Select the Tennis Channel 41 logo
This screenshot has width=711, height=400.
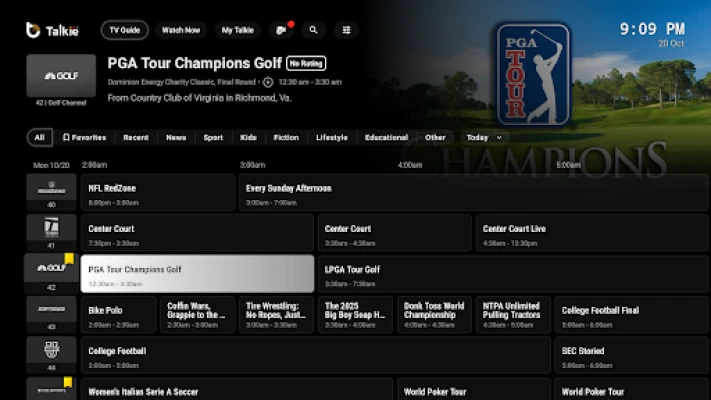[x=51, y=228]
